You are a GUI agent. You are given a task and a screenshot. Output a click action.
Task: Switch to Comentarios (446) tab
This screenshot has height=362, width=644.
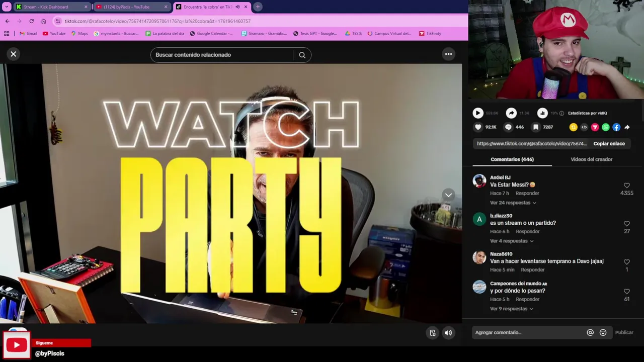pos(512,159)
